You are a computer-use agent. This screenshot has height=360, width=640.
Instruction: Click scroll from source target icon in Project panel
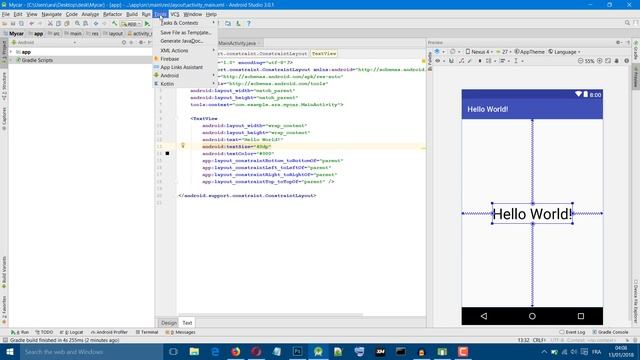pyautogui.click(x=124, y=42)
